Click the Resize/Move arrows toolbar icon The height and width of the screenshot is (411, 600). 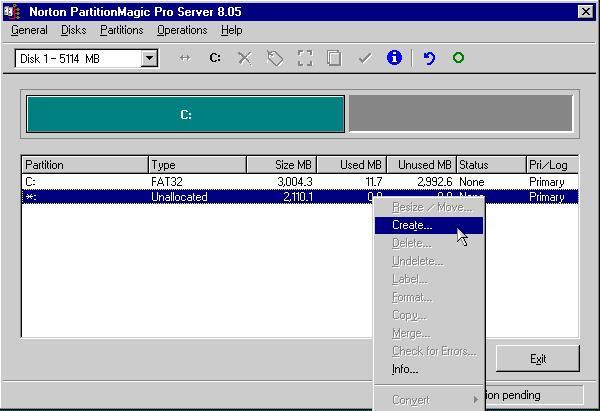pyautogui.click(x=185, y=58)
